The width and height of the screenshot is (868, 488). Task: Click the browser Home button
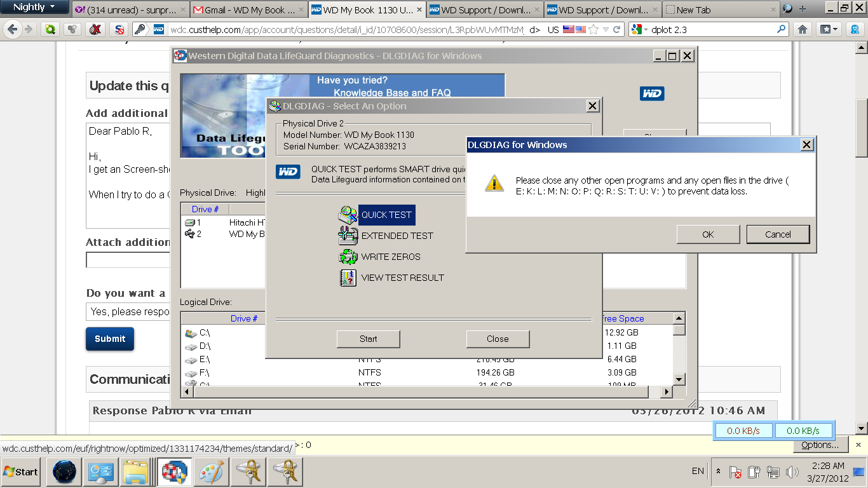[x=803, y=29]
